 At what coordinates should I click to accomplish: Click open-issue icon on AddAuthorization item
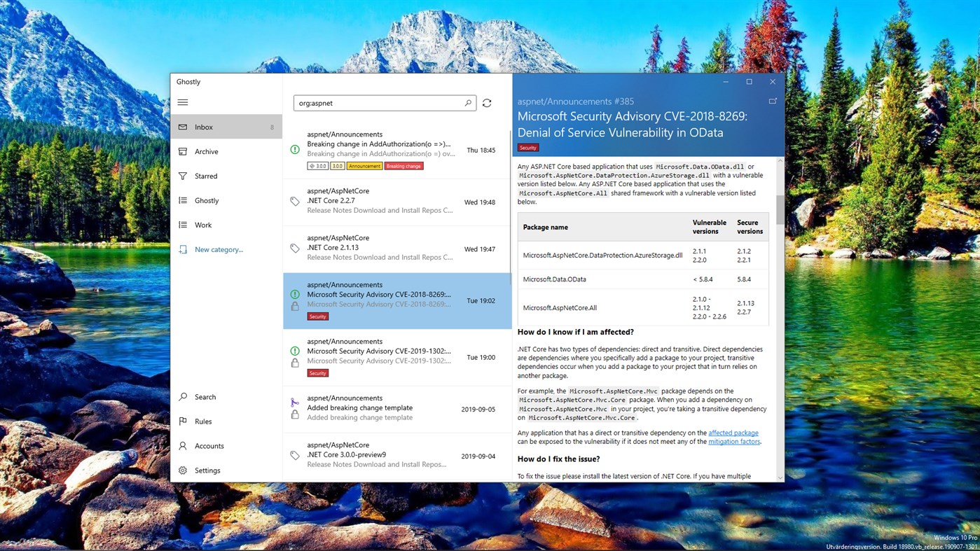295,150
